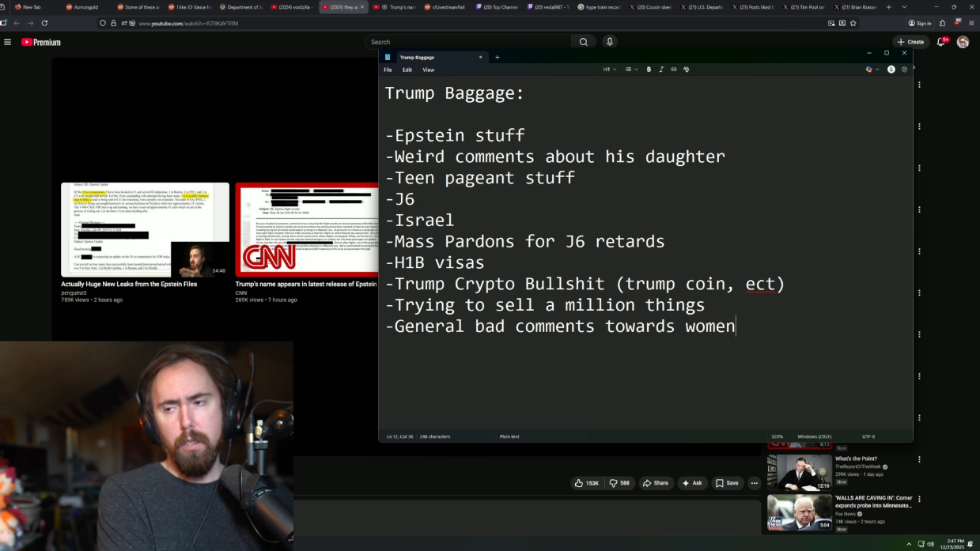Click the YouTube search field
The image size is (980, 551).
point(468,42)
